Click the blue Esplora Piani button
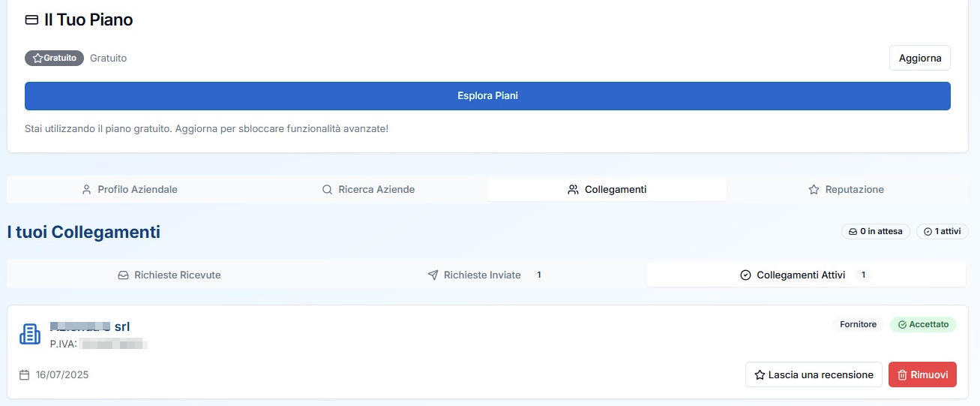 coord(487,96)
